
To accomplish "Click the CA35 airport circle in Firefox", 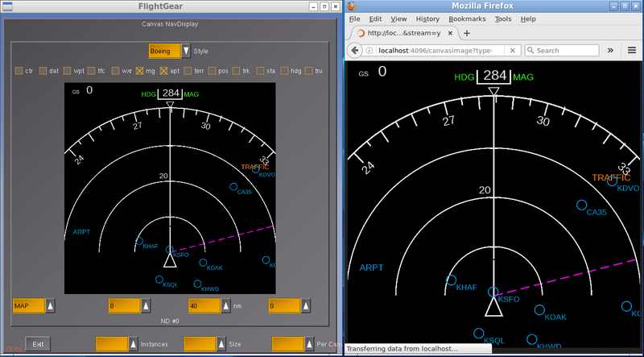I will click(x=581, y=205).
